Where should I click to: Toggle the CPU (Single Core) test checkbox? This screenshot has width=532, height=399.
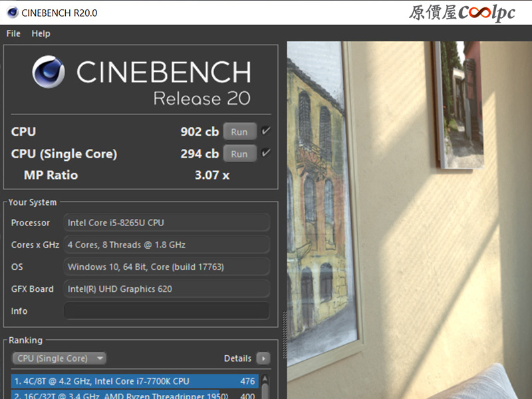coord(265,153)
